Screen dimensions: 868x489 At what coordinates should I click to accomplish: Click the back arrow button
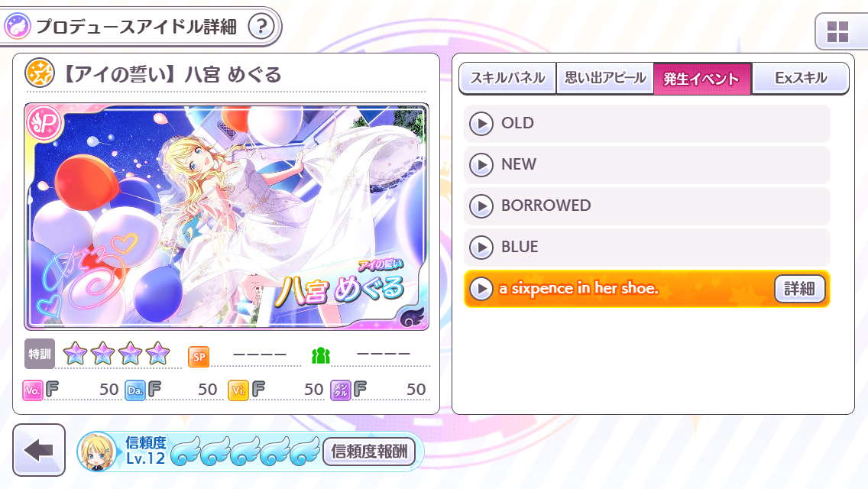(39, 450)
